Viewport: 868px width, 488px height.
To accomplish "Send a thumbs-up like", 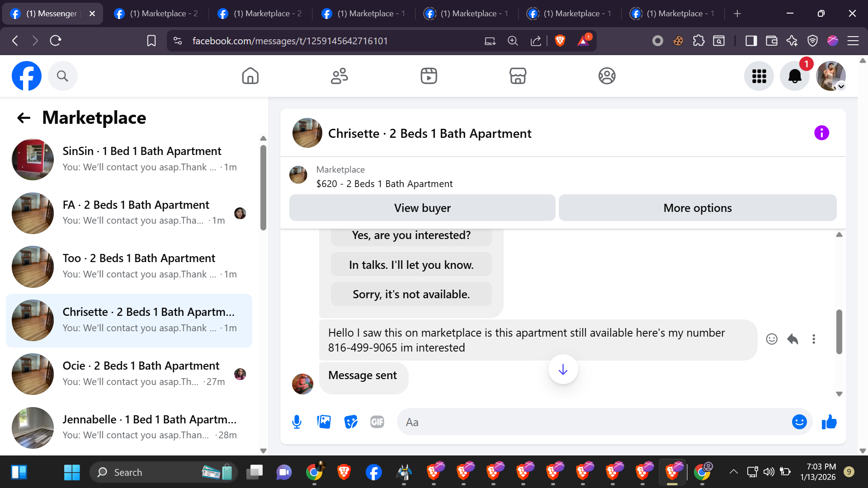I will [829, 422].
